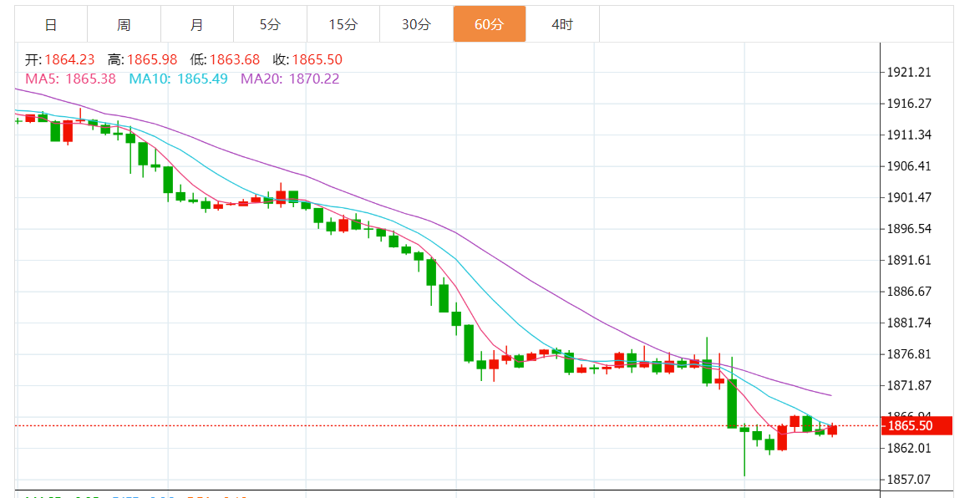
Task: Click the 1896.54 price axis label
Action: click(x=909, y=229)
